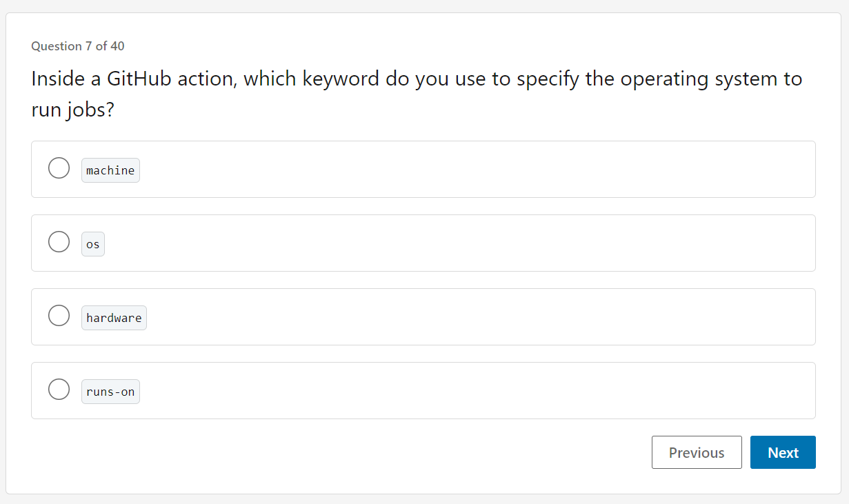Choose the answer card containing "os"
This screenshot has width=849, height=504.
423,243
